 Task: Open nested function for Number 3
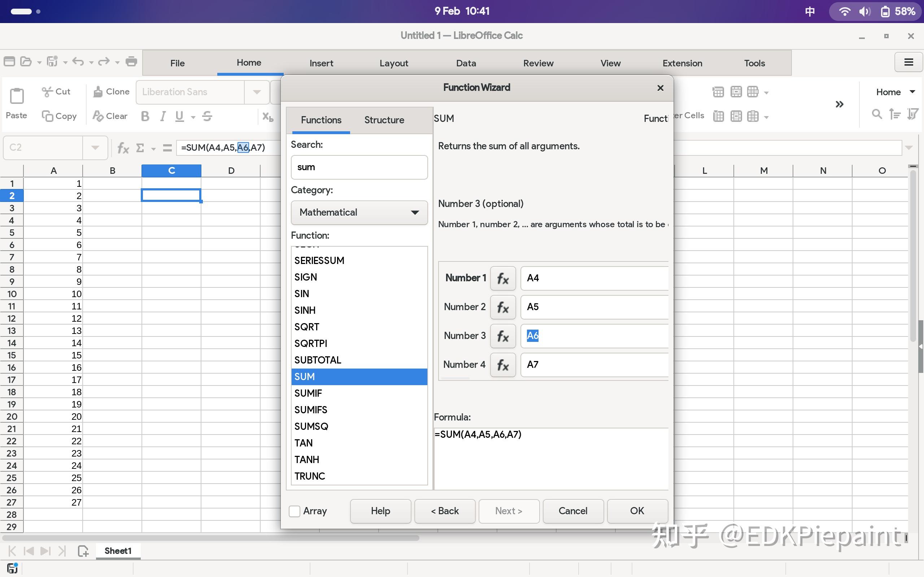502,336
